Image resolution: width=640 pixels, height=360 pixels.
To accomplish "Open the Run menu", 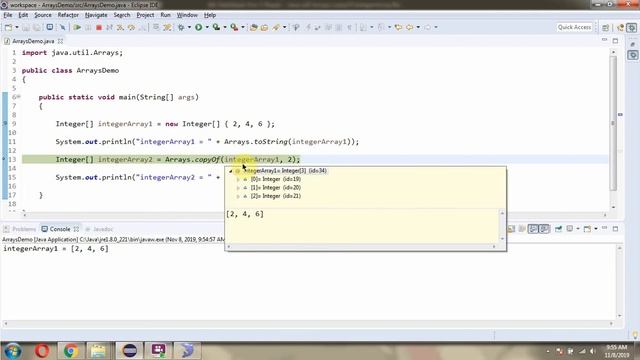I will [x=165, y=15].
